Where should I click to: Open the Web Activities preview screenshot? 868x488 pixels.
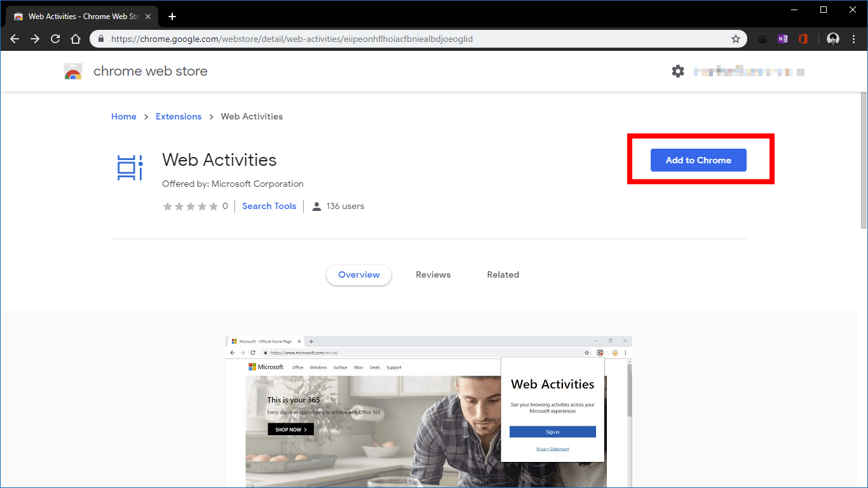tap(429, 412)
